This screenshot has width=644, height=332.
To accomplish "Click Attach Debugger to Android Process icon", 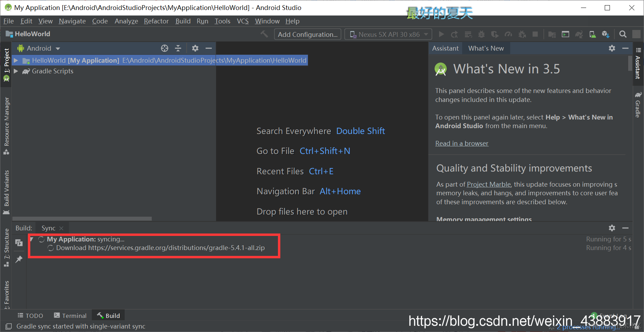I will point(522,34).
